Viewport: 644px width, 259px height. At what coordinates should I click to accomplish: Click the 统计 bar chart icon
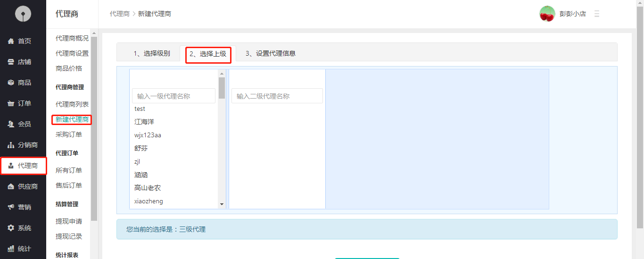11,249
